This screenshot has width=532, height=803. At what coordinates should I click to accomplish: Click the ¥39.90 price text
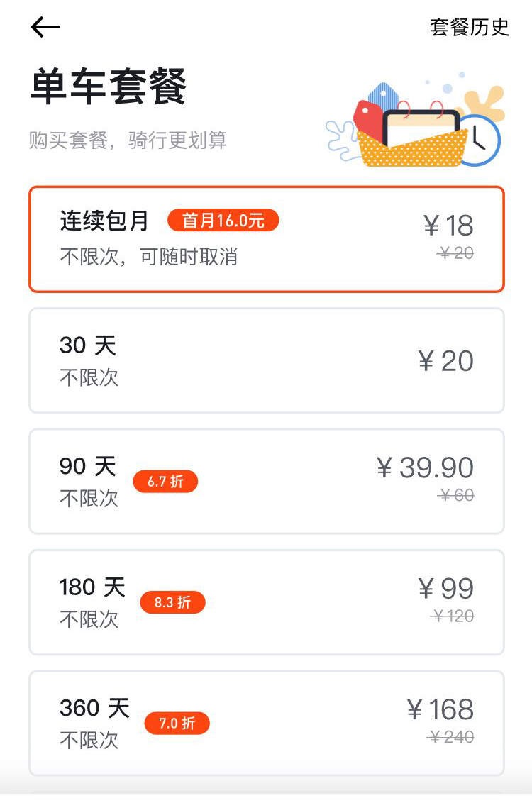(425, 467)
